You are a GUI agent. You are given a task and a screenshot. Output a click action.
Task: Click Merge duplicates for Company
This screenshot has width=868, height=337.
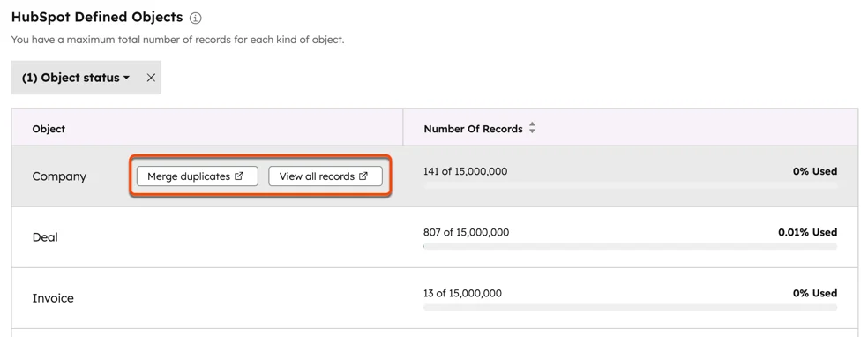click(x=197, y=176)
